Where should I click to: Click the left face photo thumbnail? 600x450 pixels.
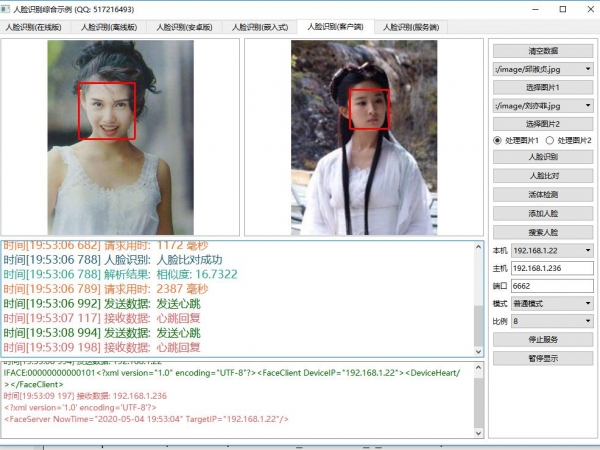click(x=121, y=137)
